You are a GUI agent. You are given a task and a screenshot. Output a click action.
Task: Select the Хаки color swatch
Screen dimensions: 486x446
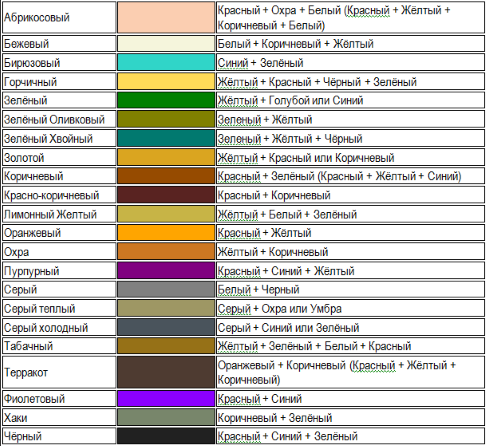(x=166, y=417)
